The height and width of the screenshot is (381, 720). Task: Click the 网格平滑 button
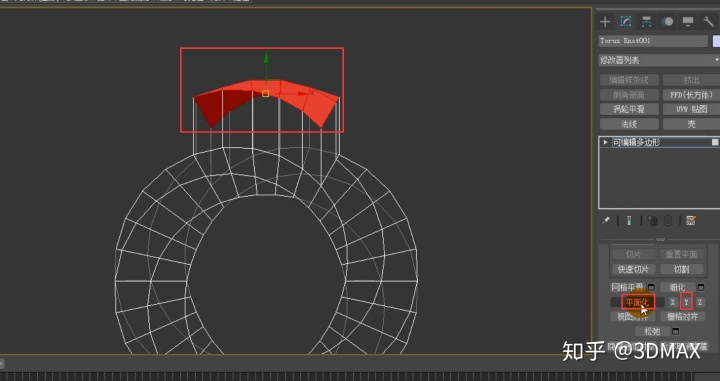click(x=628, y=287)
